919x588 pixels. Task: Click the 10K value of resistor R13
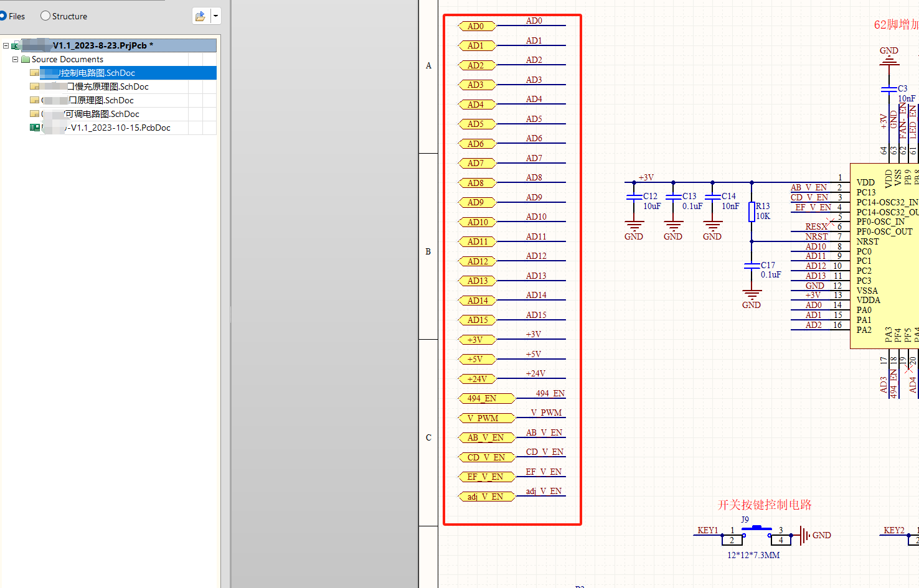pyautogui.click(x=763, y=216)
